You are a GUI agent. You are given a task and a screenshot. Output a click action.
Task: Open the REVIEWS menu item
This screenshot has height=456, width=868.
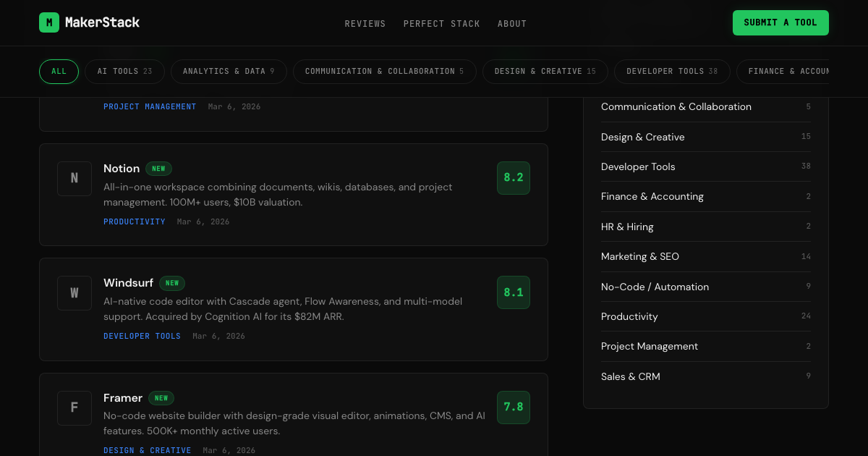coord(365,23)
